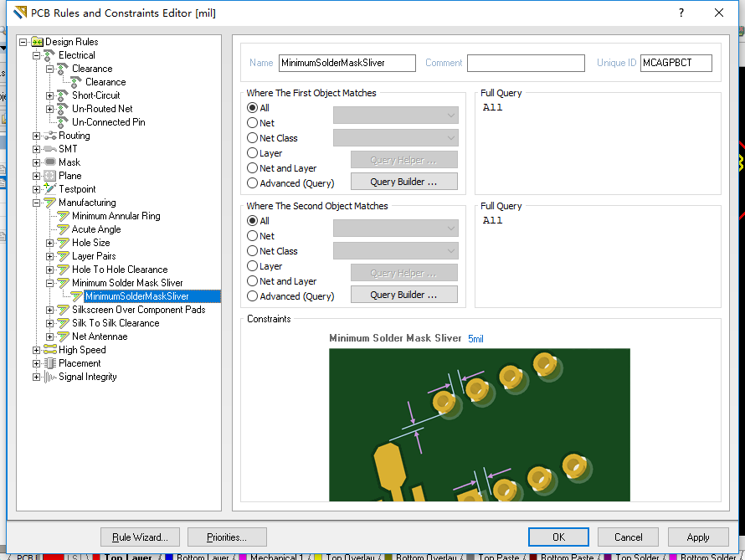The height and width of the screenshot is (560, 745).
Task: Click the Silkscreen Over Component Pads icon
Action: [63, 310]
